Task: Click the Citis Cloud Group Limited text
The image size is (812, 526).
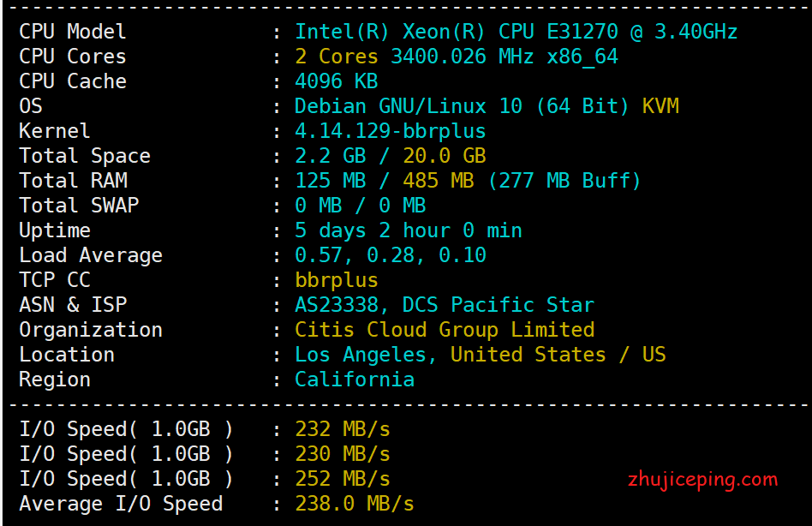Action: (444, 330)
